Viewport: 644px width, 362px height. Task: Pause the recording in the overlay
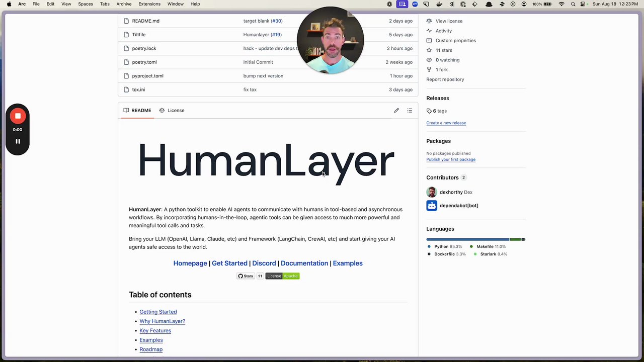click(x=18, y=141)
